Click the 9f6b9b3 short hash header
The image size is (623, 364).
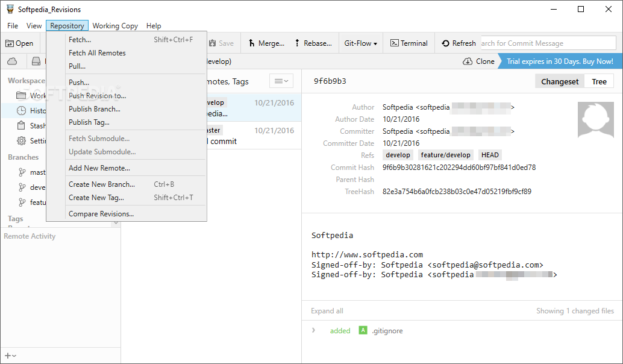(330, 81)
